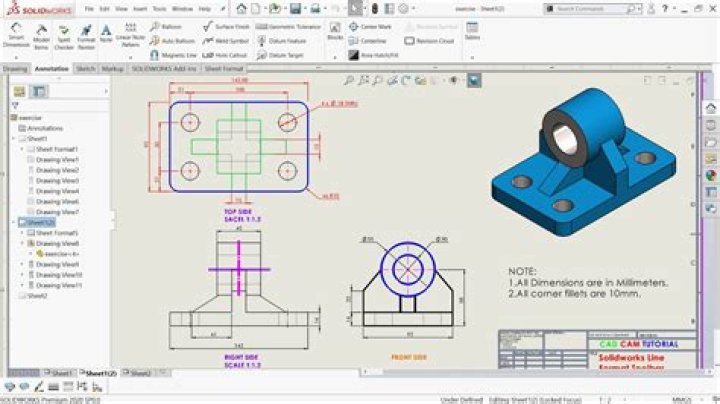Click the Save icon in top toolbar
Viewport: 720px width, 404px height.
(295, 8)
